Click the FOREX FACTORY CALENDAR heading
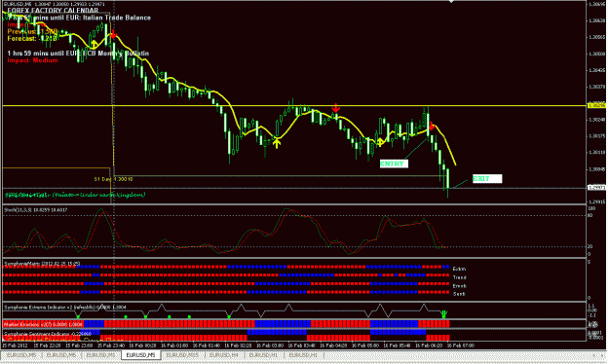 coord(53,11)
